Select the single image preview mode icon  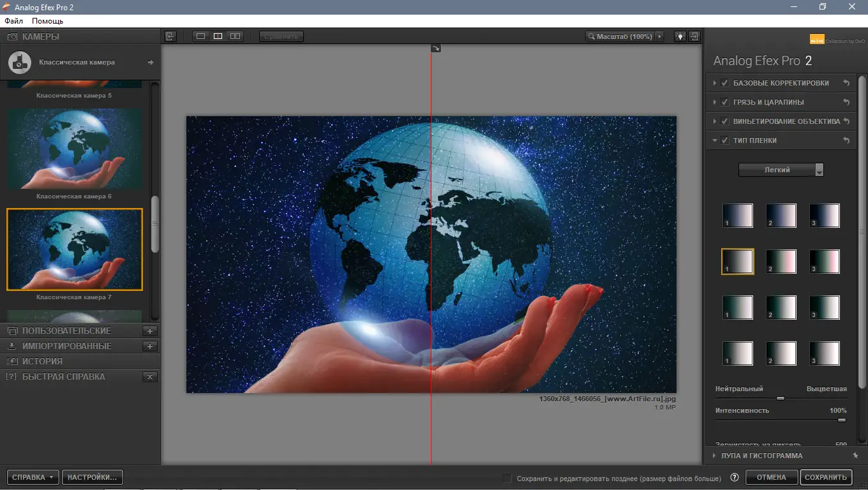200,36
